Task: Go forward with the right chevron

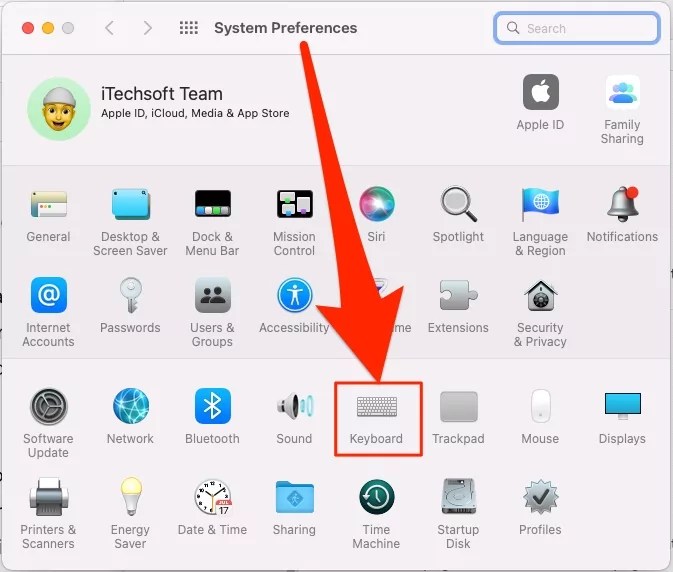Action: coord(148,28)
